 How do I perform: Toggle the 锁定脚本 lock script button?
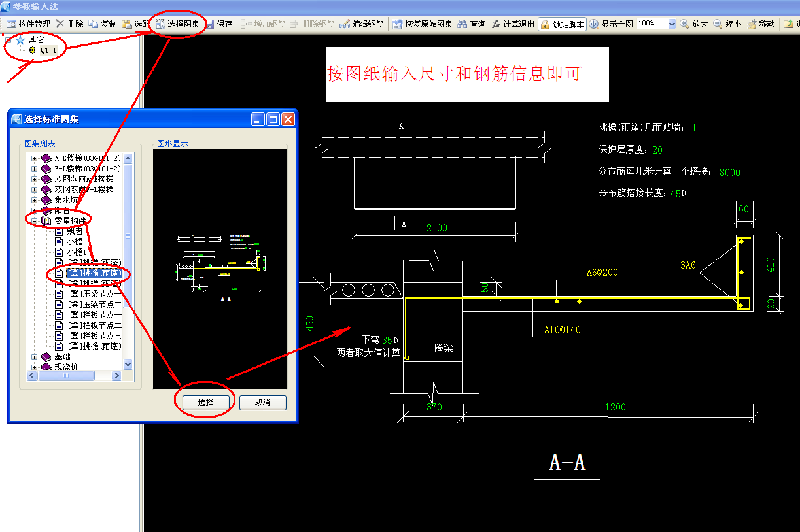pyautogui.click(x=563, y=24)
